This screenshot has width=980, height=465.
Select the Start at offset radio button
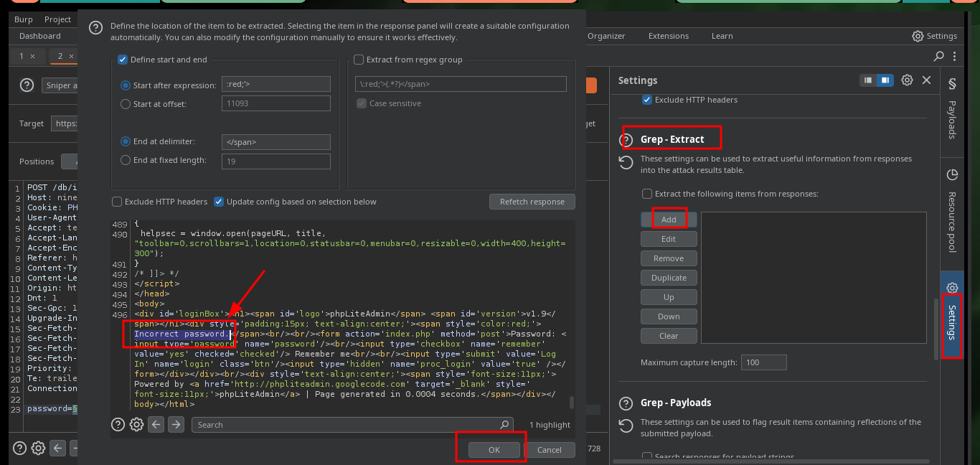126,104
